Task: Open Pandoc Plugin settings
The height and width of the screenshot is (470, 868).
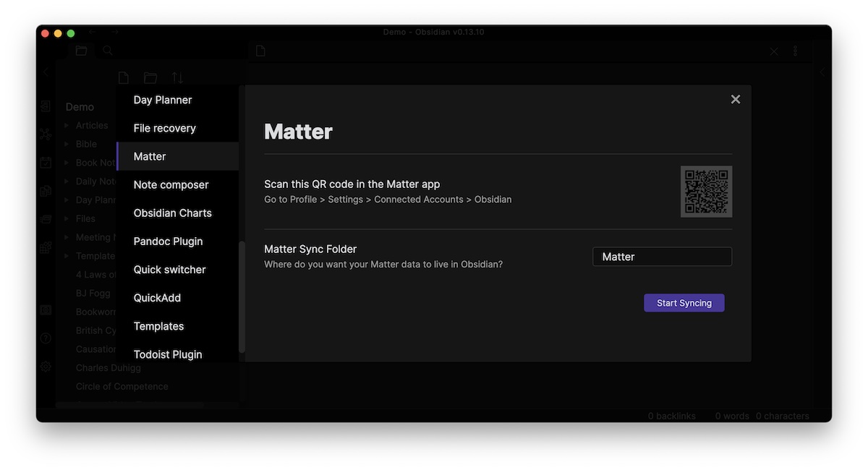Action: click(177, 241)
